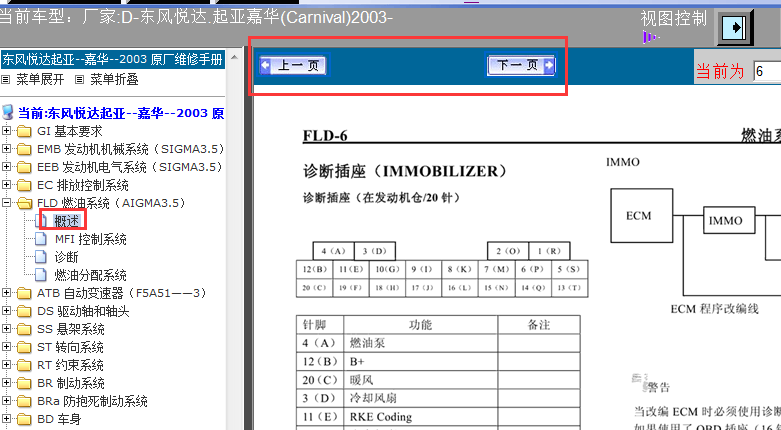Click the 上一页 previous page button
The width and height of the screenshot is (781, 430).
pos(294,65)
